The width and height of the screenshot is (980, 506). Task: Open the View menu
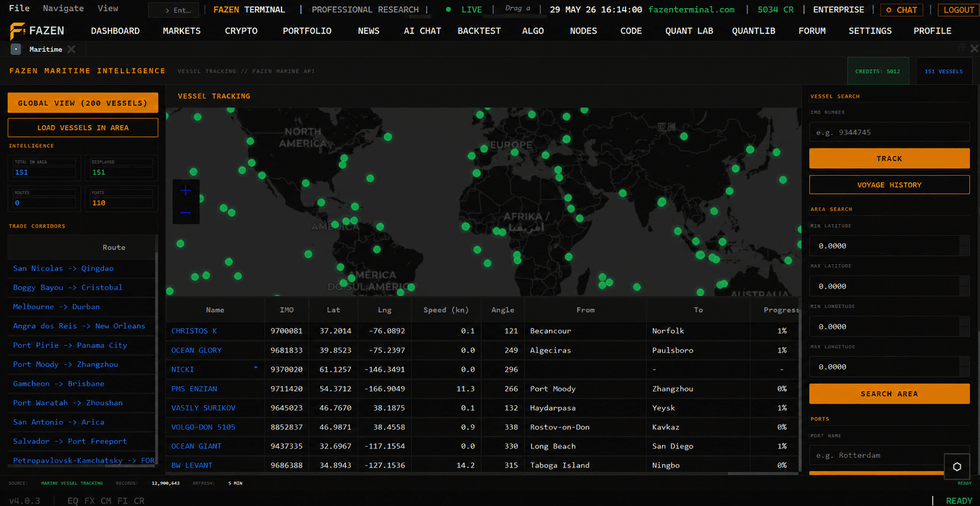click(108, 8)
